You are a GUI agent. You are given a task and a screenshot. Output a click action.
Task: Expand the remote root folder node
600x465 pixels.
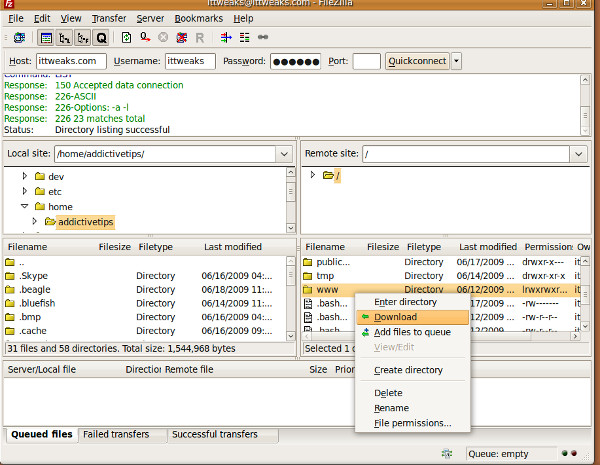pyautogui.click(x=313, y=175)
